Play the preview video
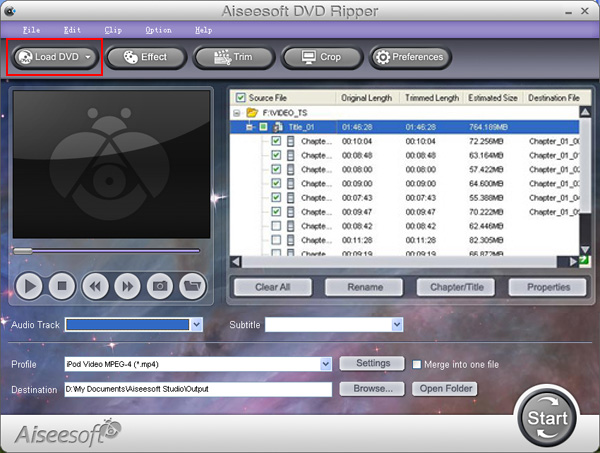This screenshot has width=600, height=453. point(29,286)
